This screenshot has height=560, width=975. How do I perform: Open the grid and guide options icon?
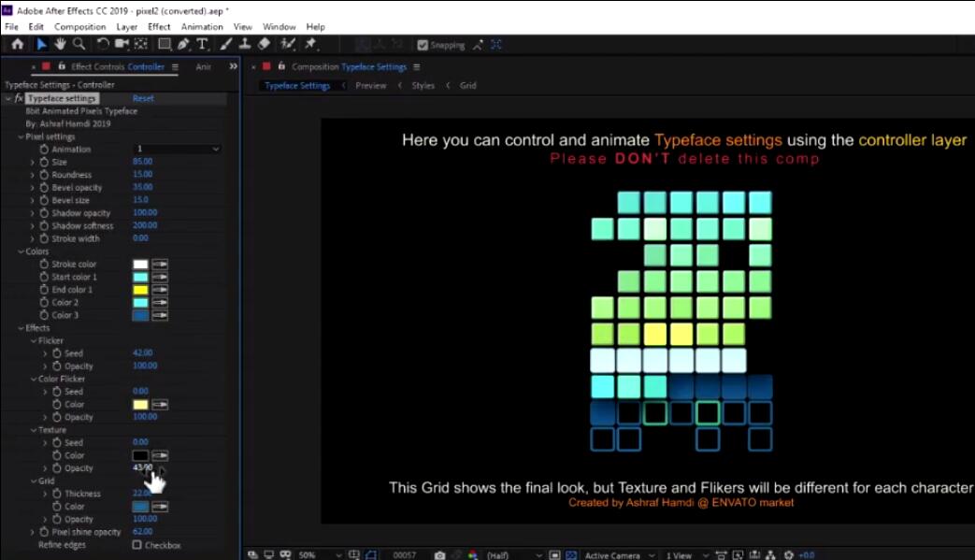pyautogui.click(x=353, y=555)
